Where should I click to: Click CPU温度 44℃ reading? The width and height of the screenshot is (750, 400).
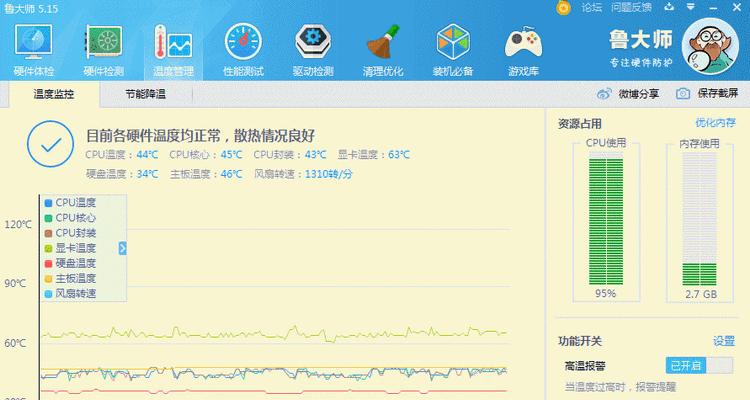pyautogui.click(x=121, y=155)
